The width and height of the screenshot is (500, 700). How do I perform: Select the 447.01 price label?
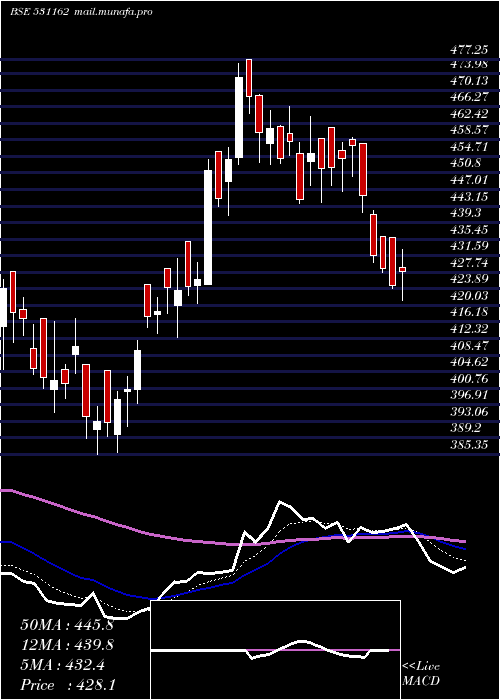pos(469,180)
